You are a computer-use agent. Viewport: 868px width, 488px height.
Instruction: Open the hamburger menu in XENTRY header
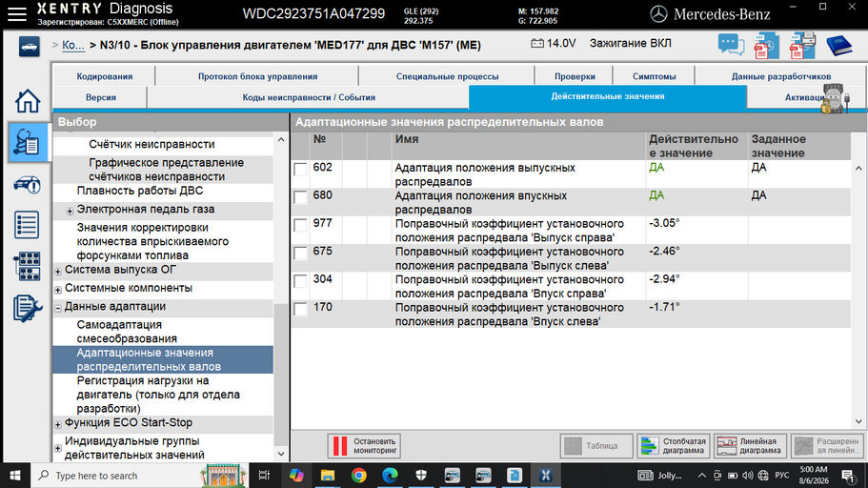16,14
